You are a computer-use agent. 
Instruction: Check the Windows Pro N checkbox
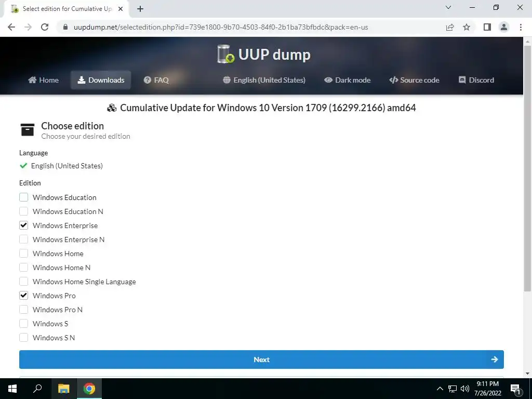tap(24, 310)
